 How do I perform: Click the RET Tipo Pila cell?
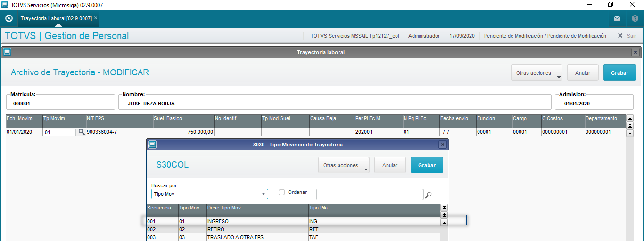pos(374,229)
